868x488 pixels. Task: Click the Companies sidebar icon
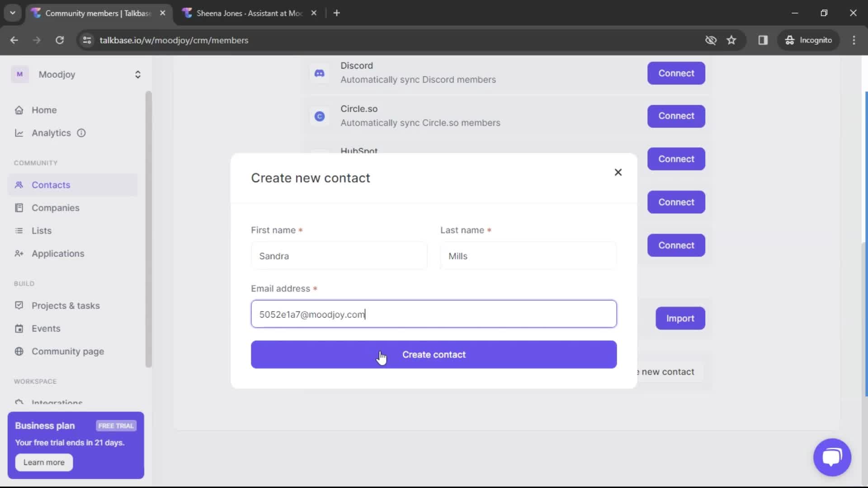click(19, 207)
